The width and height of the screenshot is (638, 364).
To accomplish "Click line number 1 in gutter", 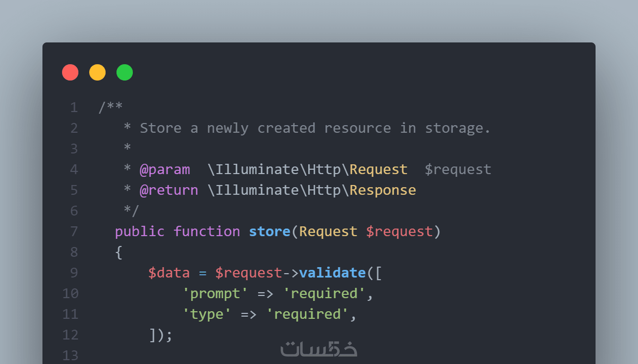I will [x=74, y=108].
